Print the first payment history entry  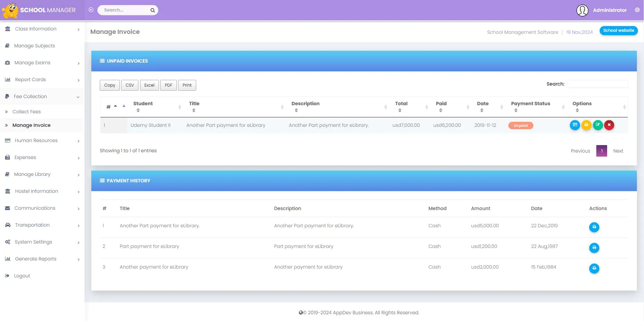(x=594, y=227)
